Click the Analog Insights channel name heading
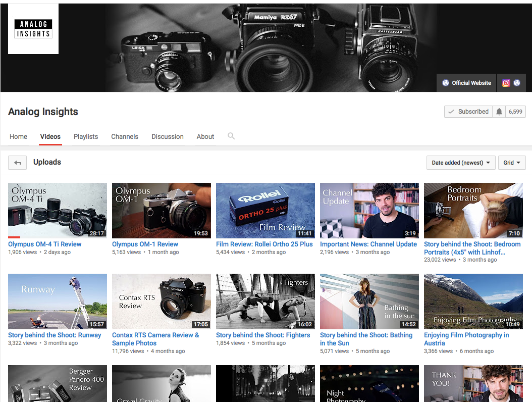The height and width of the screenshot is (402, 532). pyautogui.click(x=43, y=112)
